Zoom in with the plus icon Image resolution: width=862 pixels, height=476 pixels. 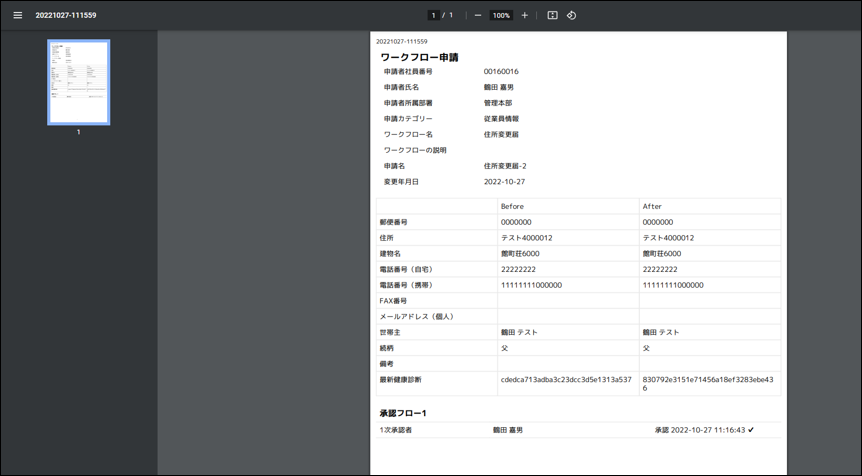(524, 15)
